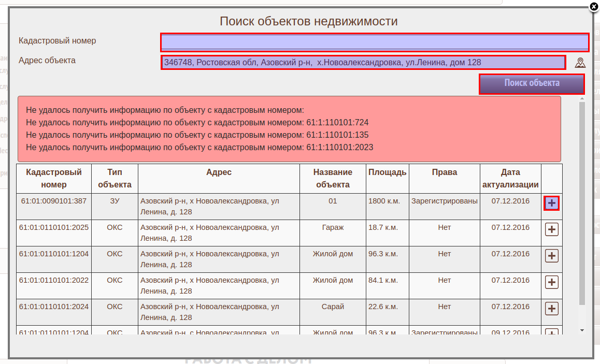This screenshot has height=364, width=600.
Task: Select the Кадастровый номер column header
Action: tap(54, 179)
